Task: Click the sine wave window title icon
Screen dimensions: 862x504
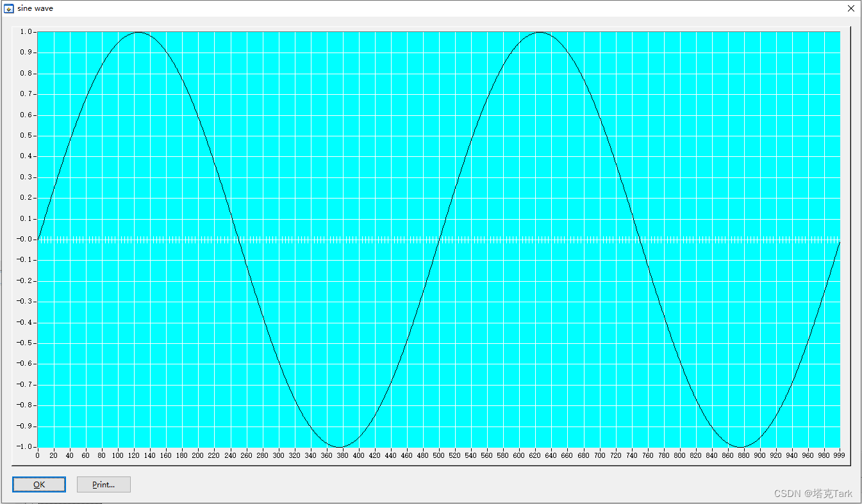Action: tap(8, 8)
